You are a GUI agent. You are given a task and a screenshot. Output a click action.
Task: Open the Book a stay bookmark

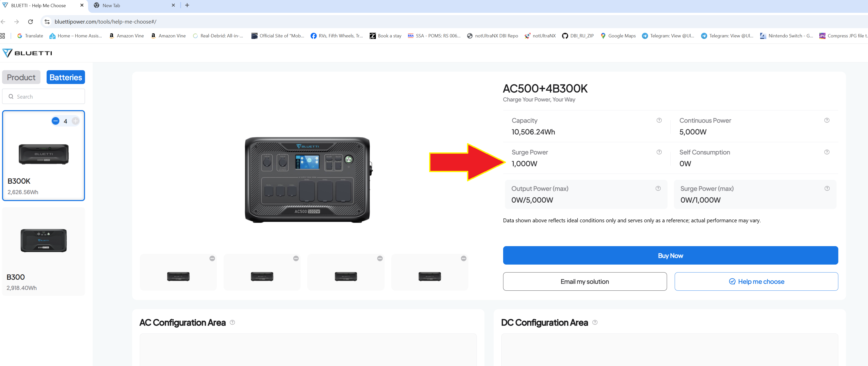pyautogui.click(x=385, y=36)
